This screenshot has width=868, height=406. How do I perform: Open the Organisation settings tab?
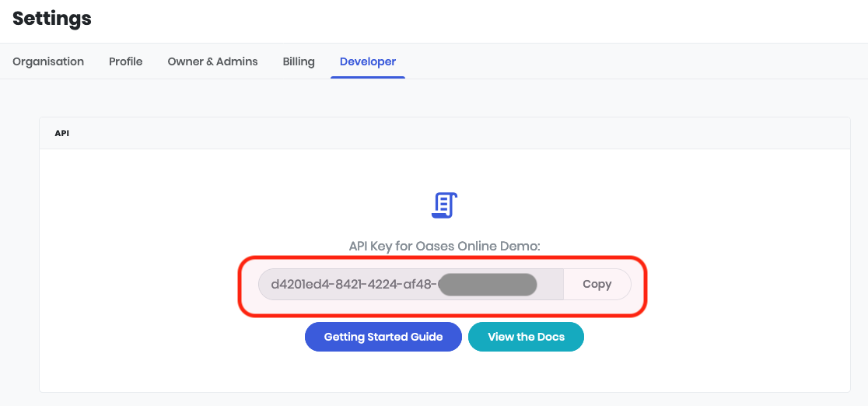48,61
